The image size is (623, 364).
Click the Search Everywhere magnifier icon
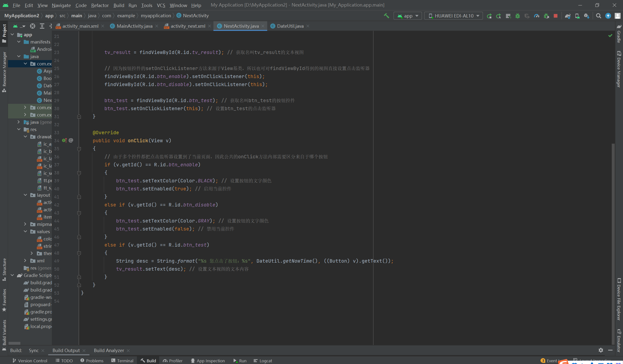pyautogui.click(x=598, y=16)
